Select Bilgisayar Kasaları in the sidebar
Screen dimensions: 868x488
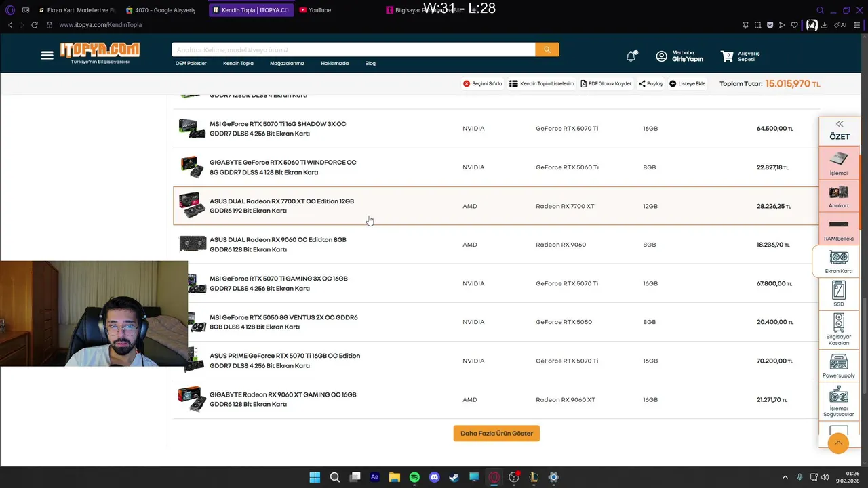click(839, 329)
